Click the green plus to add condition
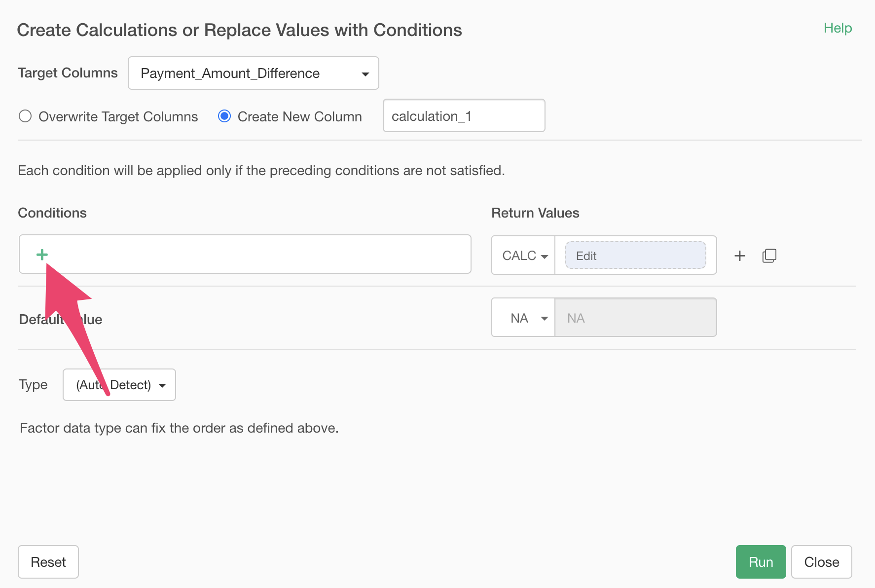Image resolution: width=875 pixels, height=588 pixels. 42,255
